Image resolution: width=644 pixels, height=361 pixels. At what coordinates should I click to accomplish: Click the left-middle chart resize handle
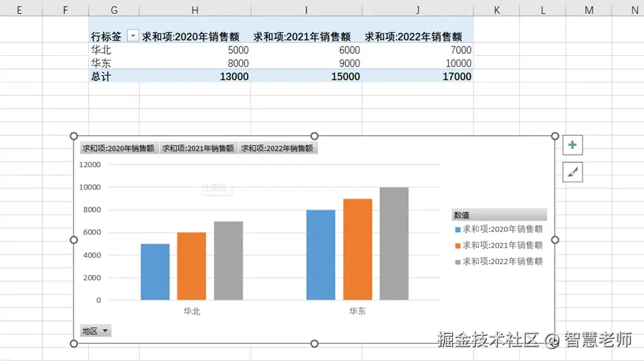[x=74, y=240]
